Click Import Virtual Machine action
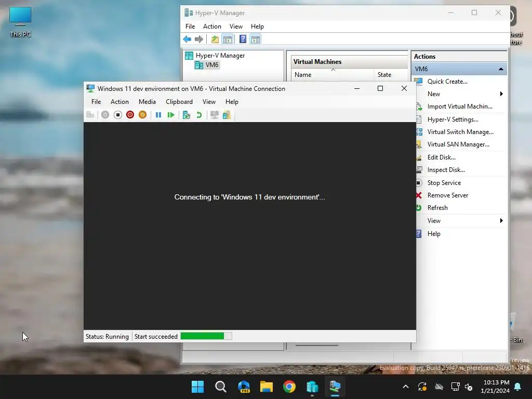Screen dimensions: 532x399 pos(460,107)
